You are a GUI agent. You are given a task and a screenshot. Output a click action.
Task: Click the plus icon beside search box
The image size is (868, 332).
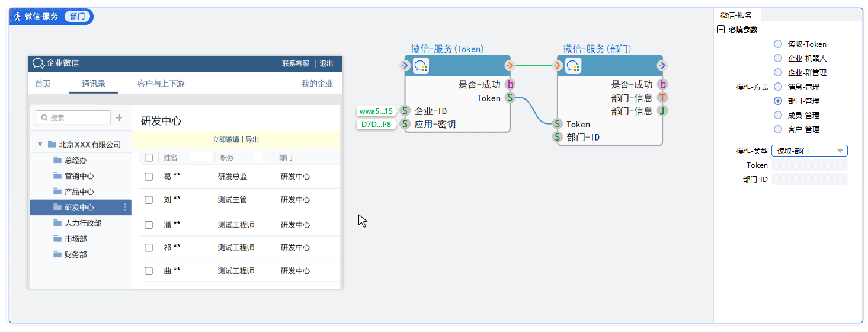click(119, 117)
